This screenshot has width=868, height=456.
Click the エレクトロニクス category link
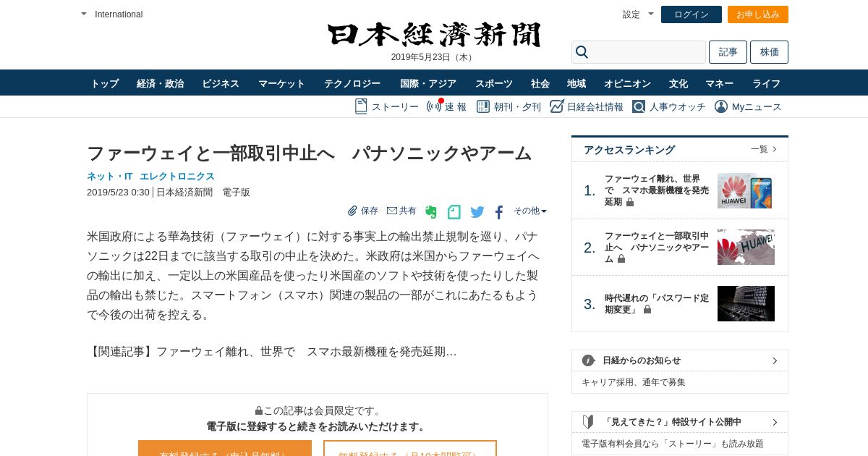click(177, 176)
